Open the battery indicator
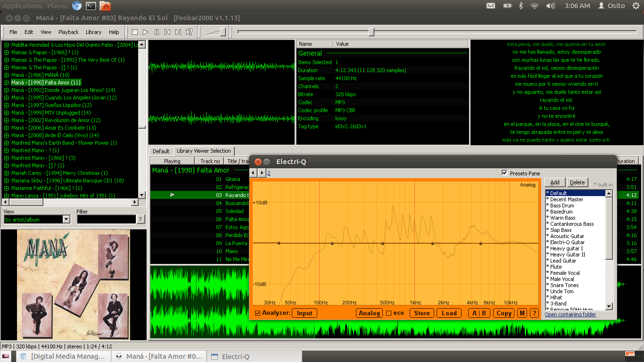644x362 pixels. point(507,6)
